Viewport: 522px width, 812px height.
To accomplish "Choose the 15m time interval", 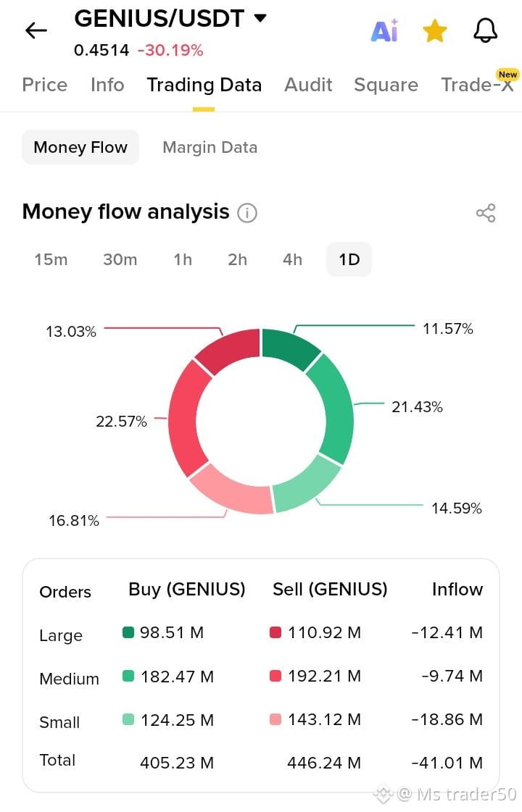I will [51, 259].
